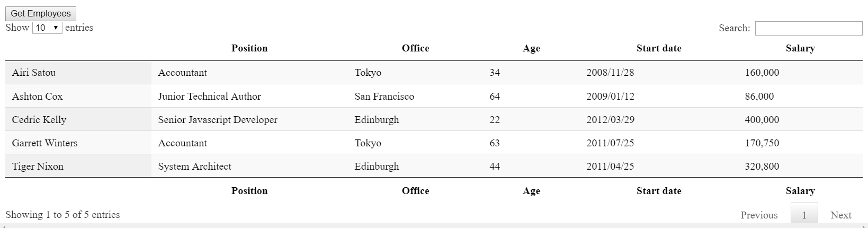Sort table by Position column header
The height and width of the screenshot is (228, 868).
coord(249,48)
